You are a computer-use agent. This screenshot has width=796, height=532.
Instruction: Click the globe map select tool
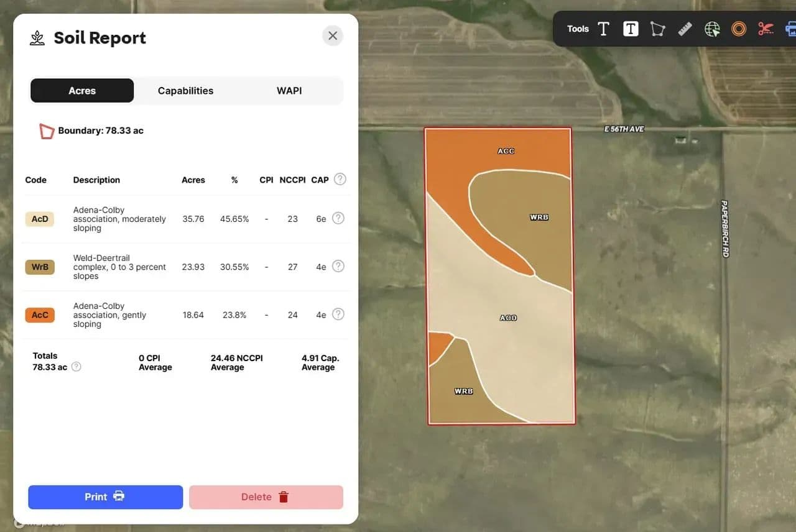tap(712, 29)
